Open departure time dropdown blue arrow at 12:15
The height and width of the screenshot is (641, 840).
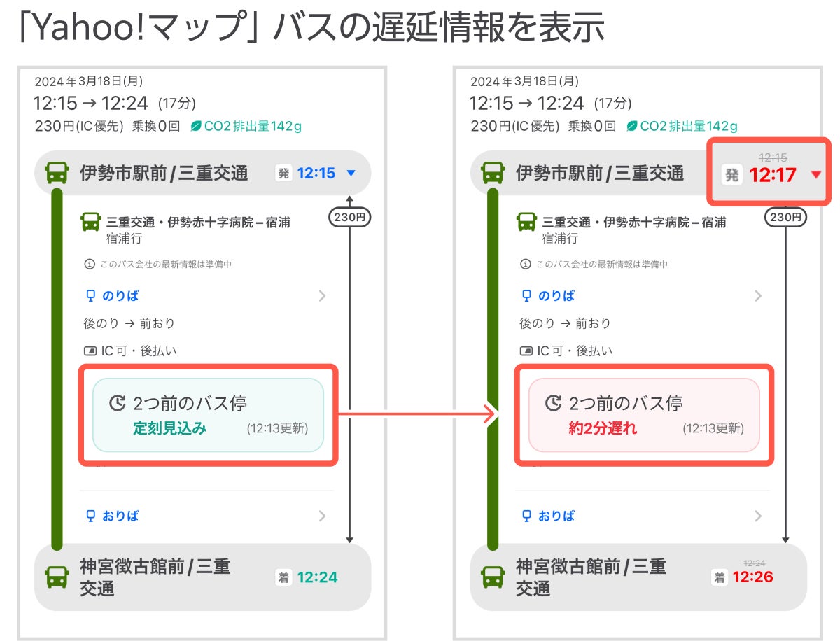tap(351, 174)
